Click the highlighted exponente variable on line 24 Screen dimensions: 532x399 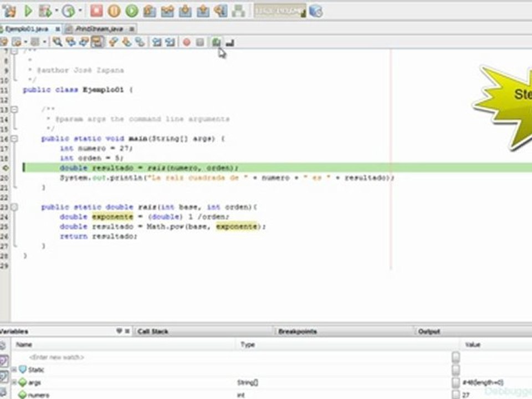[x=112, y=217]
